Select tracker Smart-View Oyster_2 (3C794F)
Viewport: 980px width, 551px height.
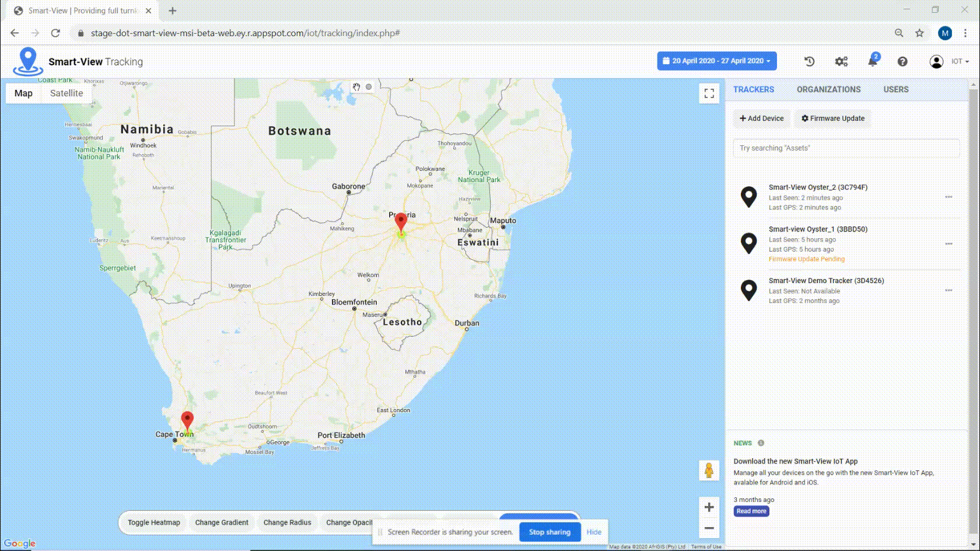[x=818, y=187]
